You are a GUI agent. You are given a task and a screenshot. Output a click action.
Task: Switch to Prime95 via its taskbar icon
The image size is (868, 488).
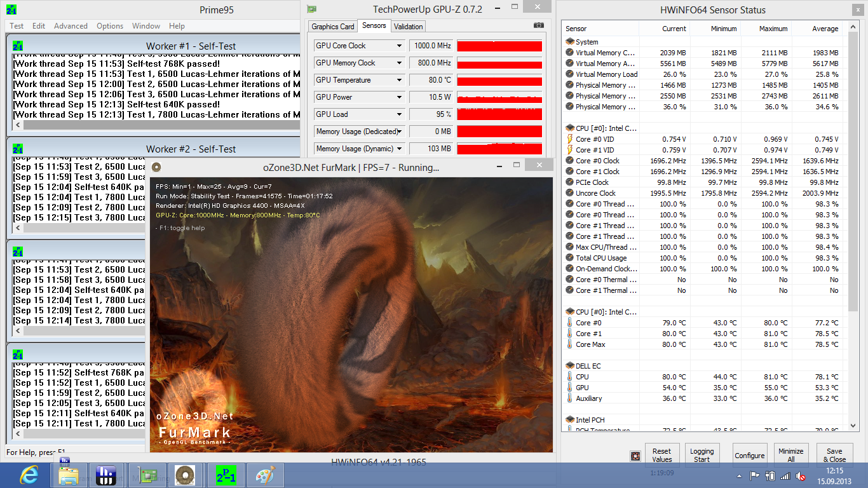[x=226, y=475]
